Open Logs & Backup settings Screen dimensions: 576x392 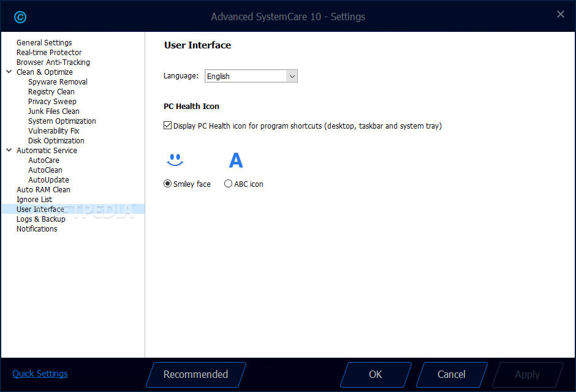tap(41, 219)
